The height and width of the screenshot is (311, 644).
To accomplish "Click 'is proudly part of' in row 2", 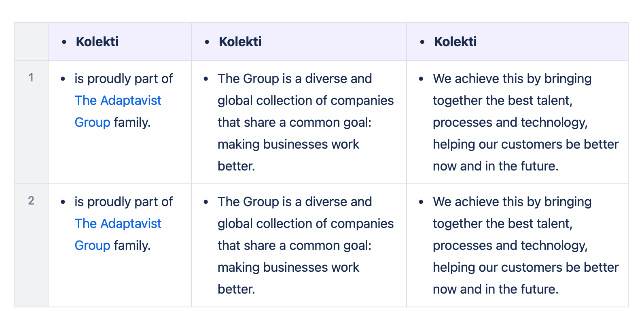I will point(123,202).
